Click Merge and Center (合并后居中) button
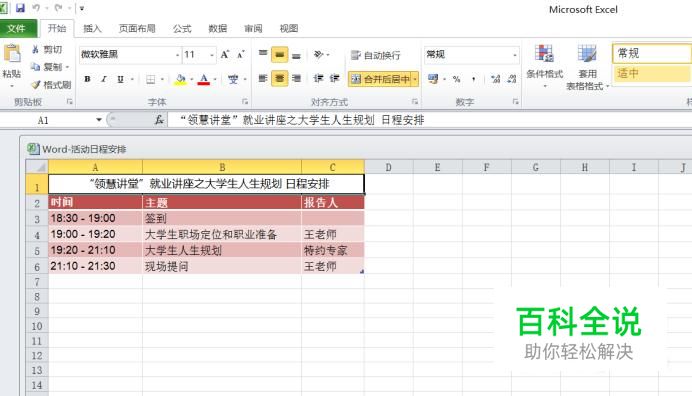Image resolution: width=692 pixels, height=396 pixels. pos(380,79)
